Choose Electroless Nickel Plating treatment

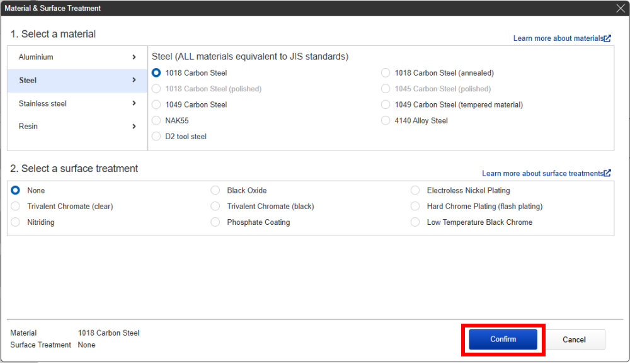pos(415,190)
